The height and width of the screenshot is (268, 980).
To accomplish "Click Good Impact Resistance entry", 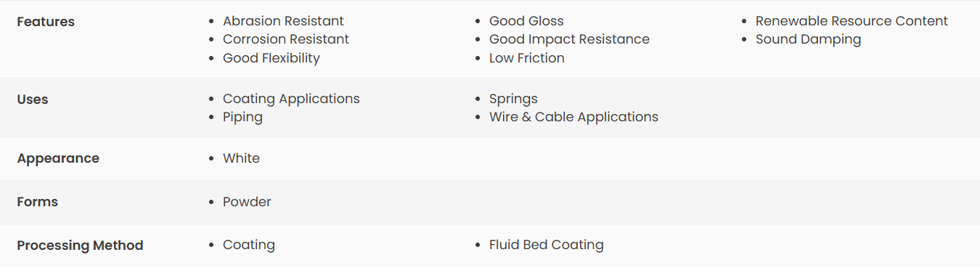I will click(569, 39).
